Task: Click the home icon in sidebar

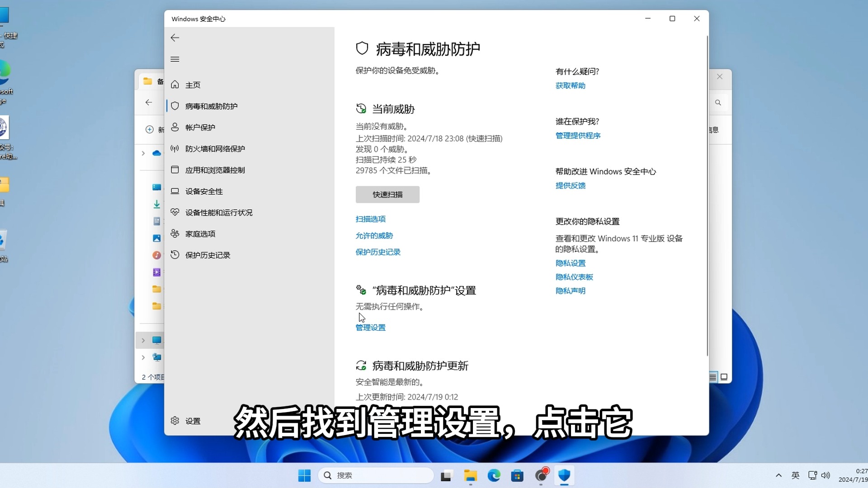Action: 175,84
